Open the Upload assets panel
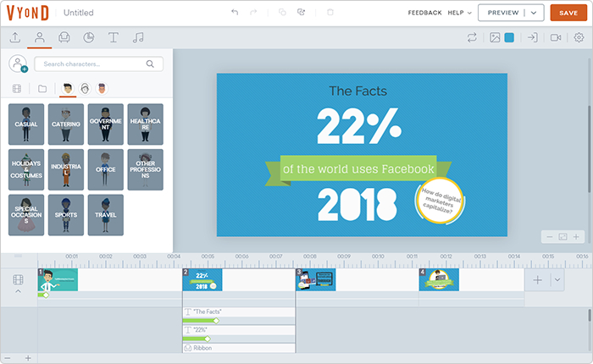593x364 pixels. 14,37
